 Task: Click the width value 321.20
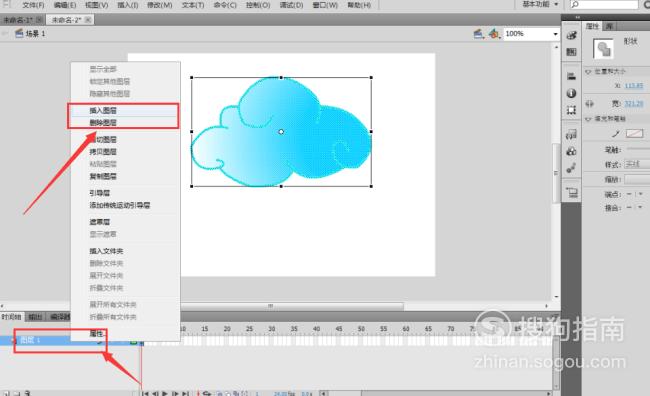tap(634, 104)
